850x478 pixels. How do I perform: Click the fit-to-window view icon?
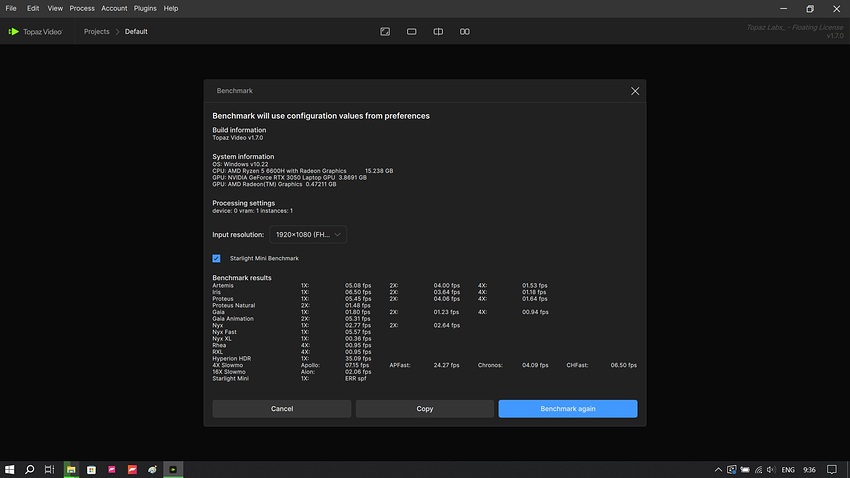click(x=385, y=31)
